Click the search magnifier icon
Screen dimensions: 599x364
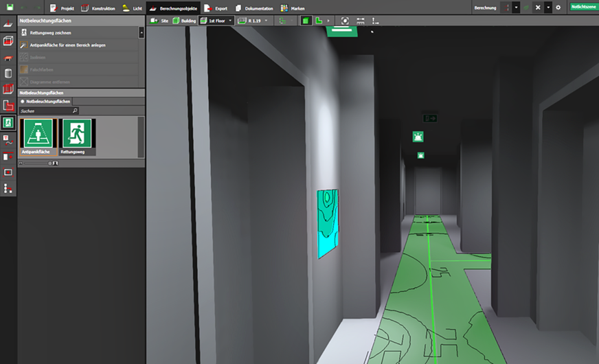(x=75, y=110)
